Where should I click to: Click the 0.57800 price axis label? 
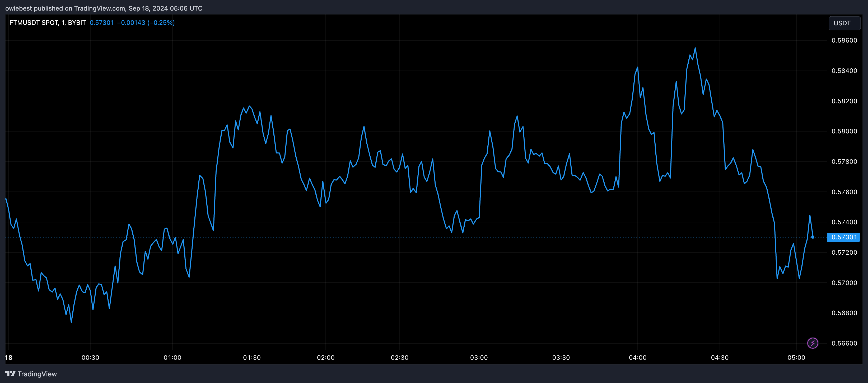[x=844, y=161]
